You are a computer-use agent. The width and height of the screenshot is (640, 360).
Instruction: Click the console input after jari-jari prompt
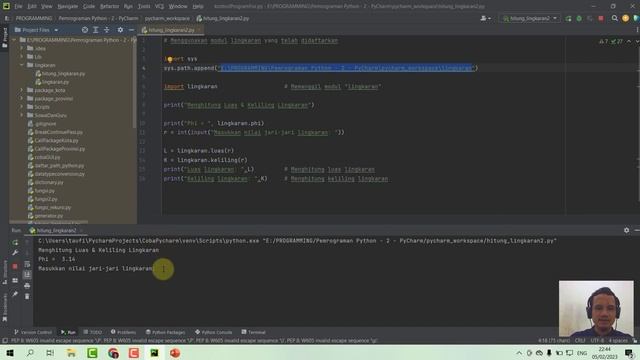point(163,269)
